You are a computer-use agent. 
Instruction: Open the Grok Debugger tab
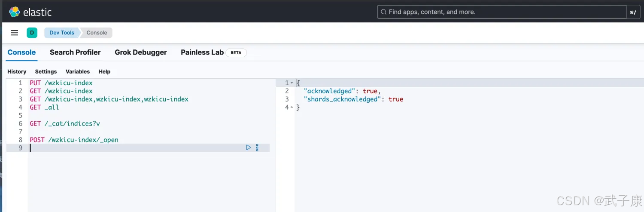(x=140, y=52)
